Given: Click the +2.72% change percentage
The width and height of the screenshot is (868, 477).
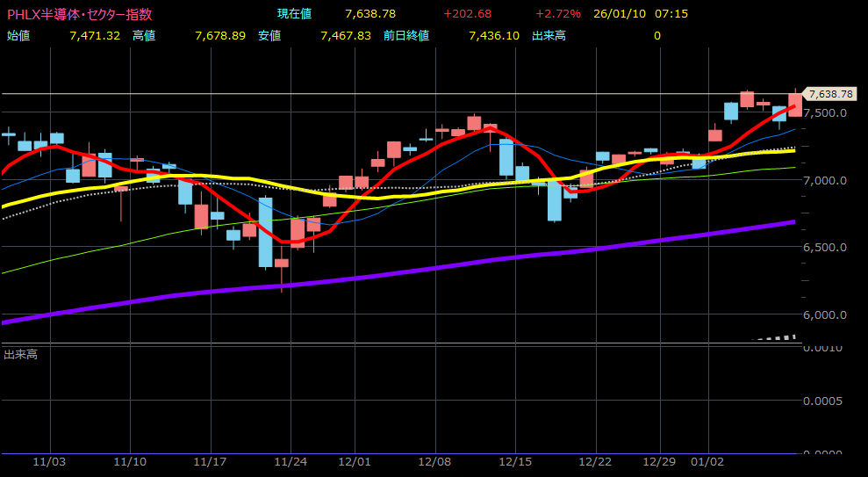Looking at the screenshot, I should click(557, 14).
